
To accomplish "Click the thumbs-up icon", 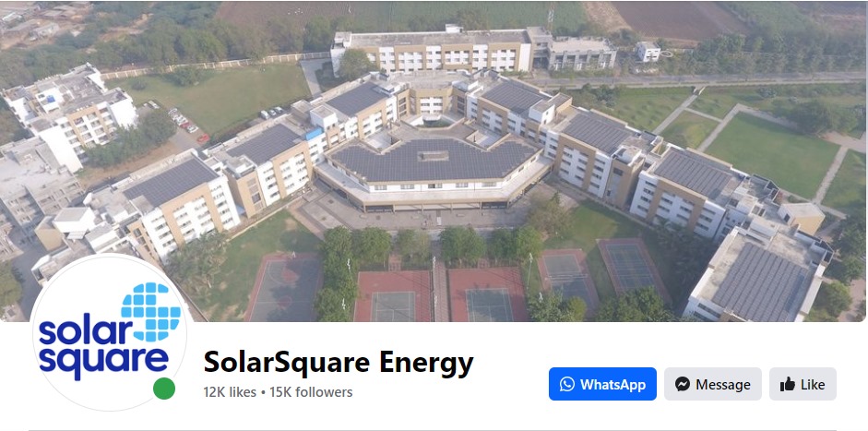I will coord(787,384).
